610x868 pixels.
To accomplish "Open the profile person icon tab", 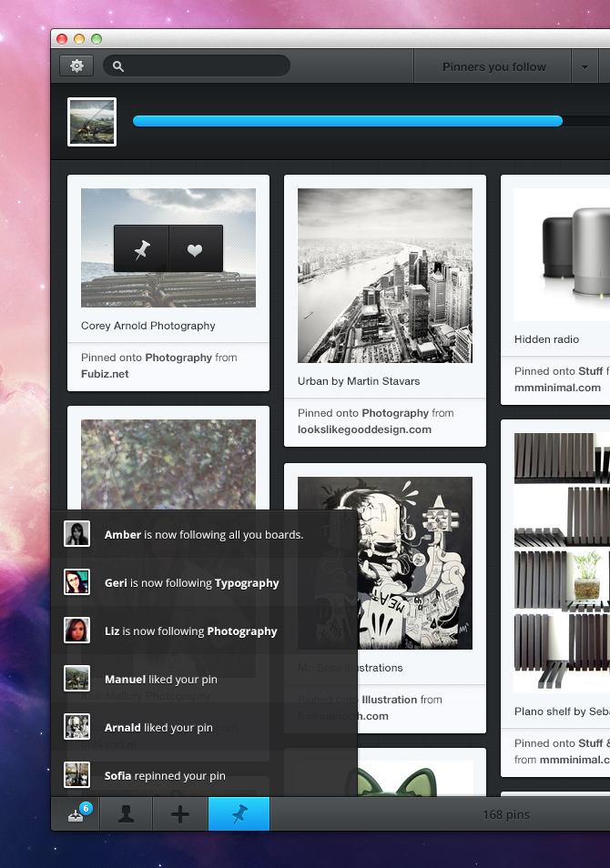I will (x=126, y=813).
